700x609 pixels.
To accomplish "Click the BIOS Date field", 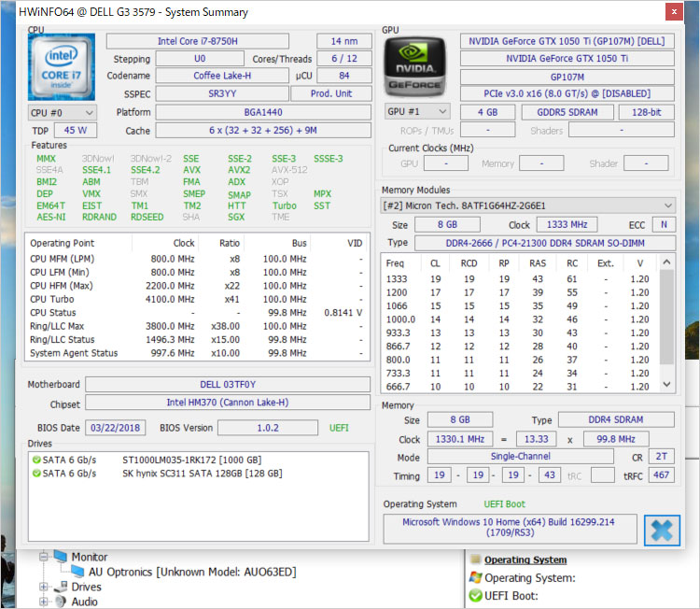I will (x=115, y=428).
